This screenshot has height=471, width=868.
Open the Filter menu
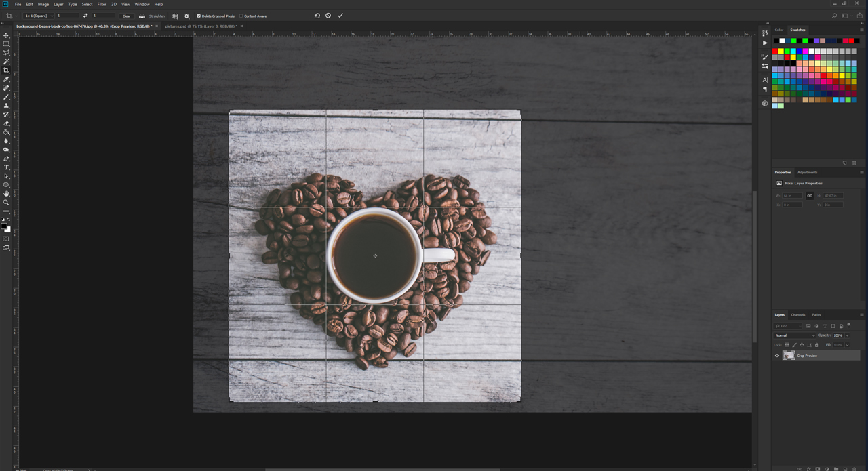[x=102, y=4]
